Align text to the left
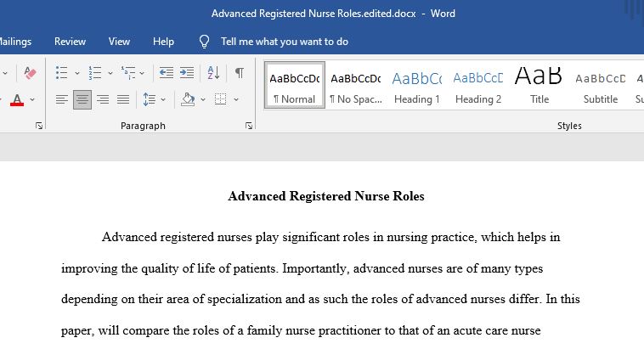 click(62, 99)
